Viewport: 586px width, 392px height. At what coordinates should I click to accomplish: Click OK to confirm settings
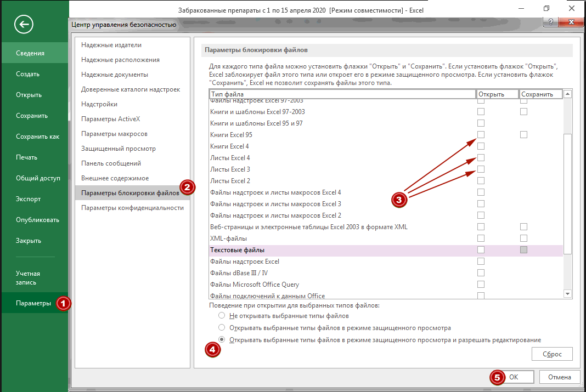(514, 377)
